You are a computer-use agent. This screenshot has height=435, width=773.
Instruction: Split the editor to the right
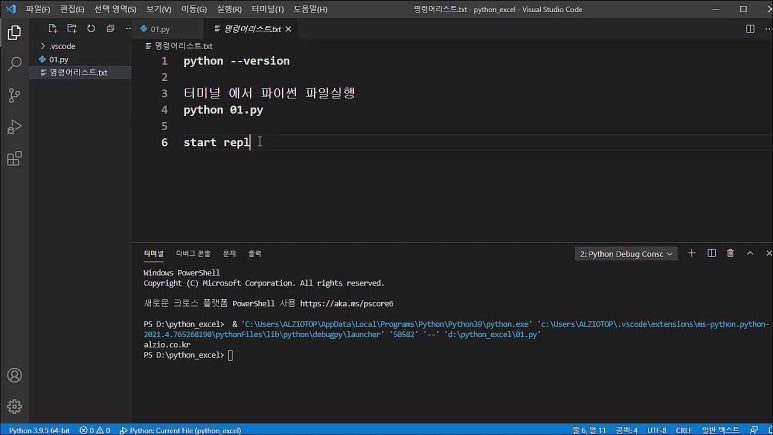(x=750, y=29)
